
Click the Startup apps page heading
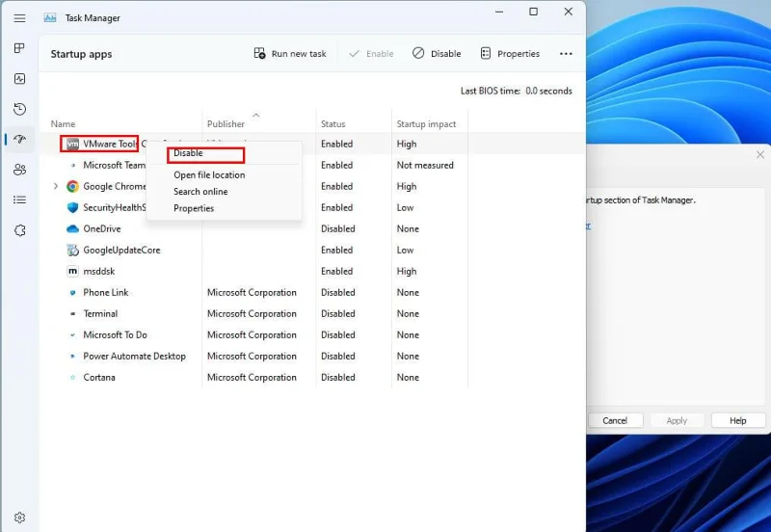(81, 54)
